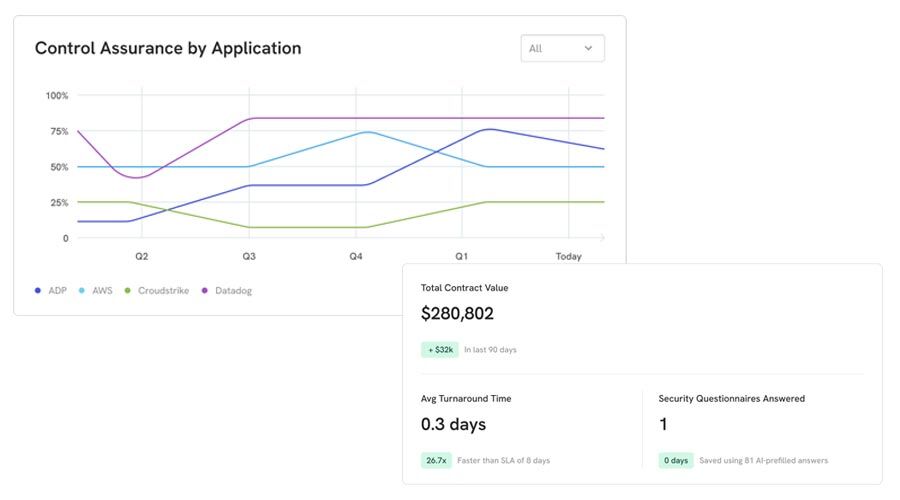Click the + $32k green badge
Image resolution: width=900 pixels, height=500 pixels.
pyautogui.click(x=439, y=350)
